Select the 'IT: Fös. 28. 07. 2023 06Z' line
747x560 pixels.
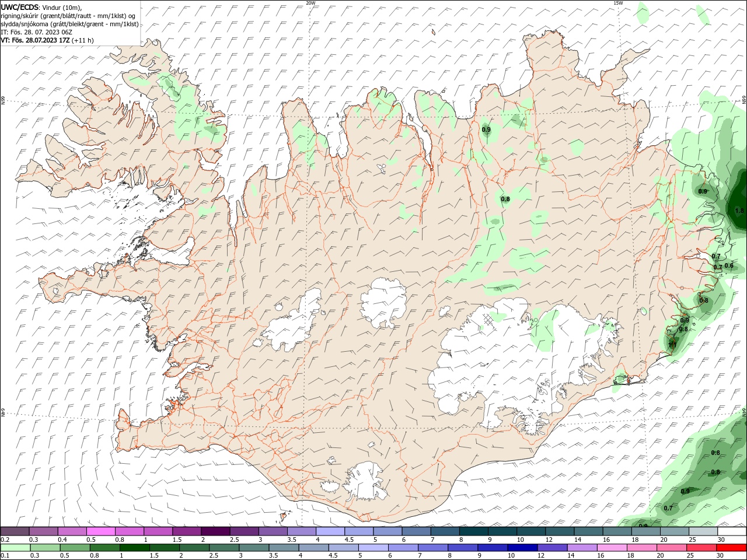point(36,32)
